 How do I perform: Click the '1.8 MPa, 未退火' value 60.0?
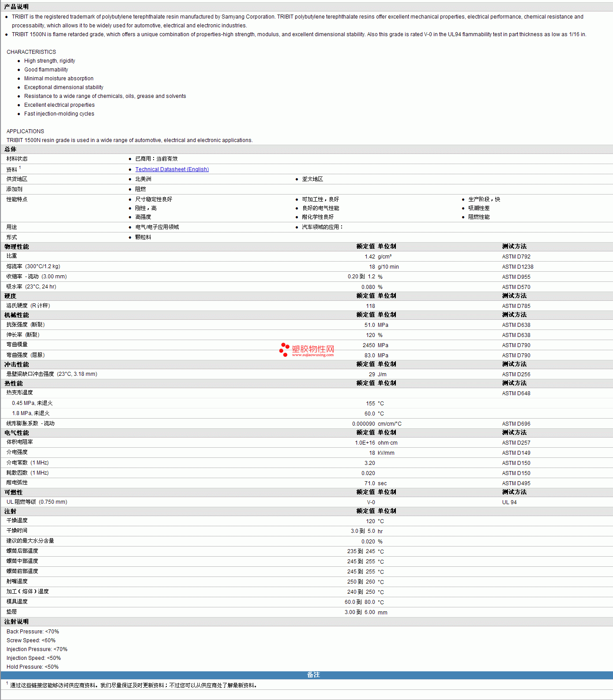[x=370, y=414]
